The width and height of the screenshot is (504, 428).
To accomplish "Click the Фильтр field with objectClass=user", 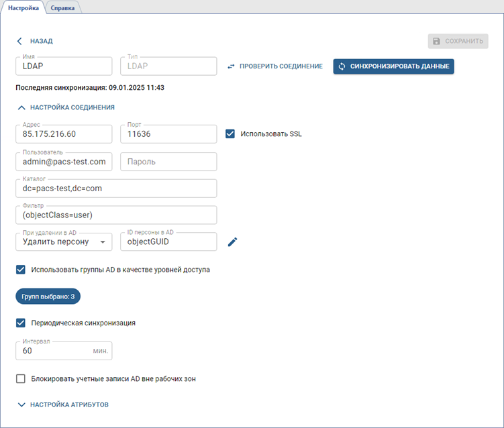I will coord(115,215).
